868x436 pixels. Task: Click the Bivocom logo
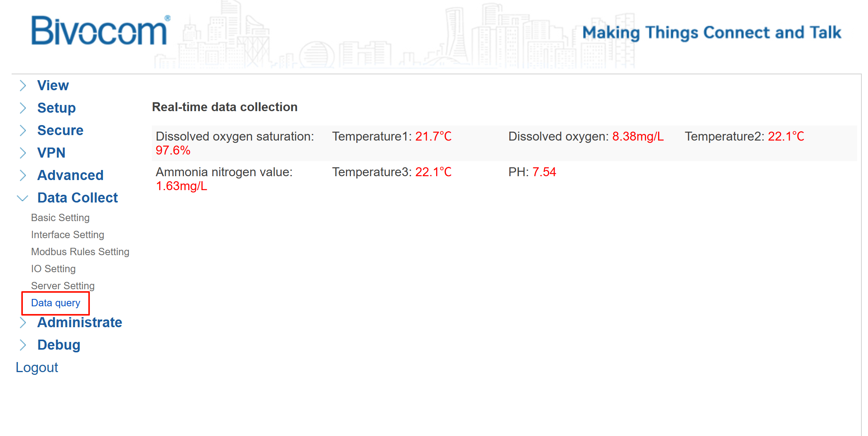pyautogui.click(x=100, y=31)
